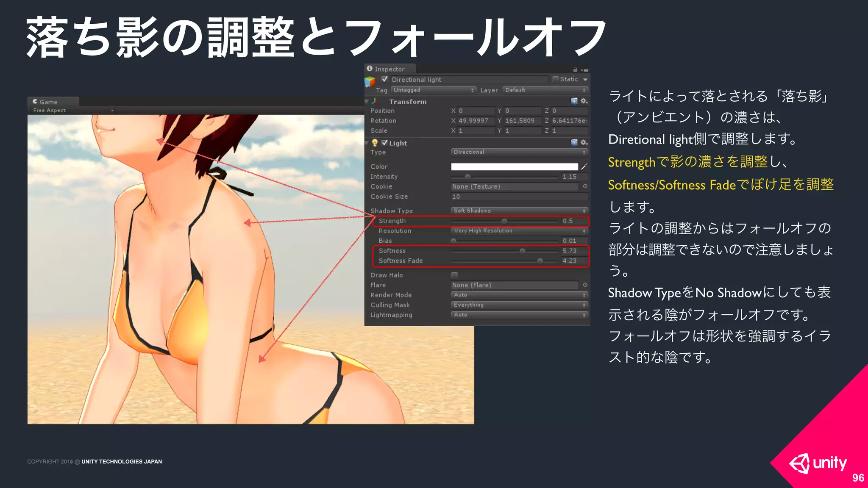Toggle Directional light active checkbox

[x=384, y=79]
